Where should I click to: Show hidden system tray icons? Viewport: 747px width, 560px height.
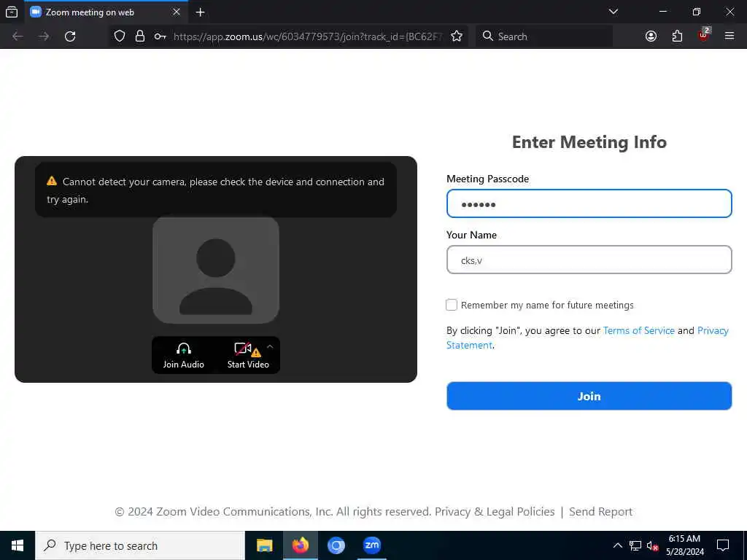(x=617, y=545)
